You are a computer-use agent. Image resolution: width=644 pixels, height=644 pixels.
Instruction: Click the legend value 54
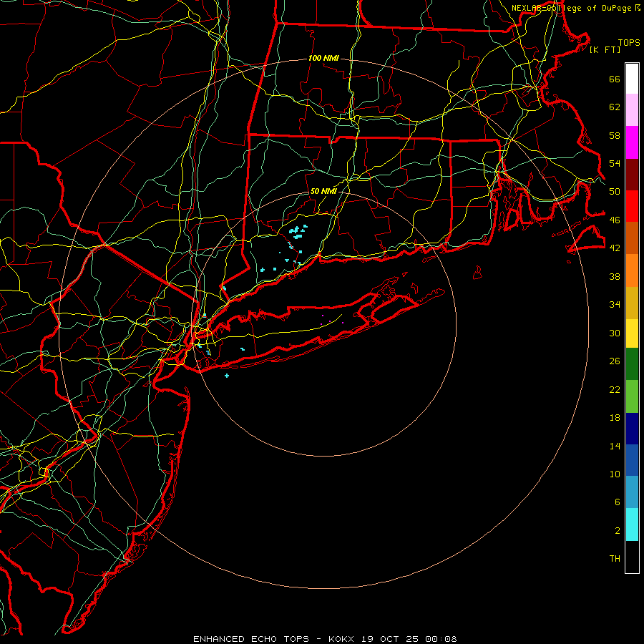point(615,163)
